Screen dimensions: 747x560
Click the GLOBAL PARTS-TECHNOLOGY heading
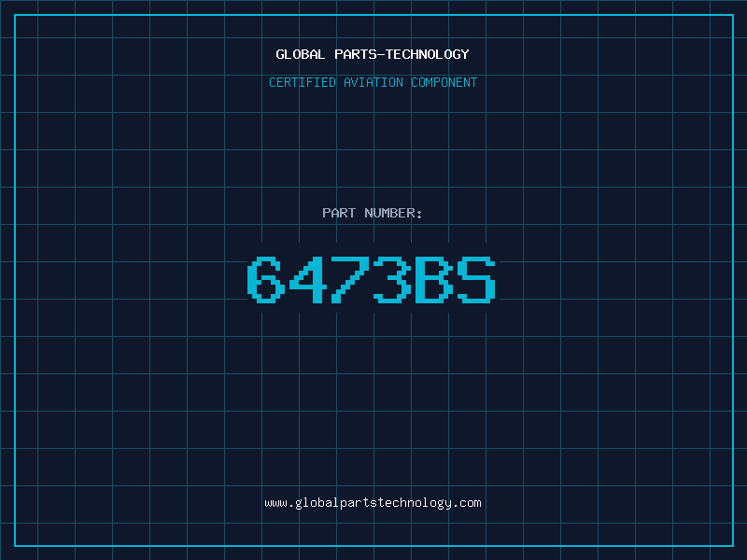pyautogui.click(x=373, y=54)
